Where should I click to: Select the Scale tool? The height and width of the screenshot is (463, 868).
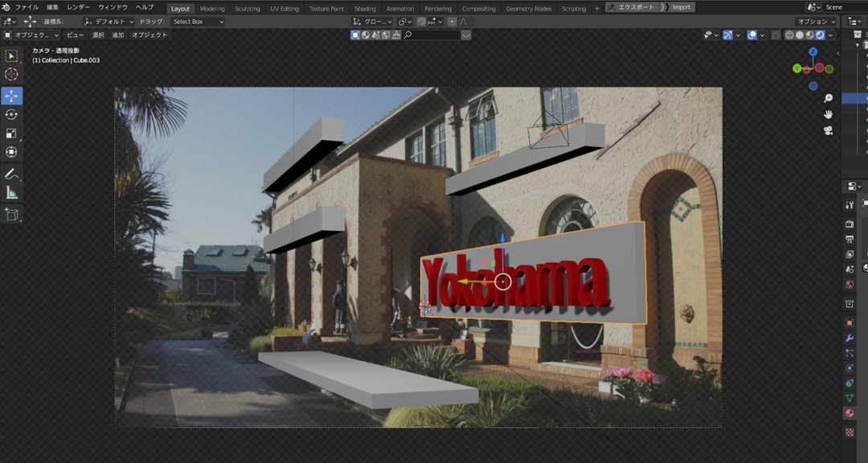(x=11, y=133)
